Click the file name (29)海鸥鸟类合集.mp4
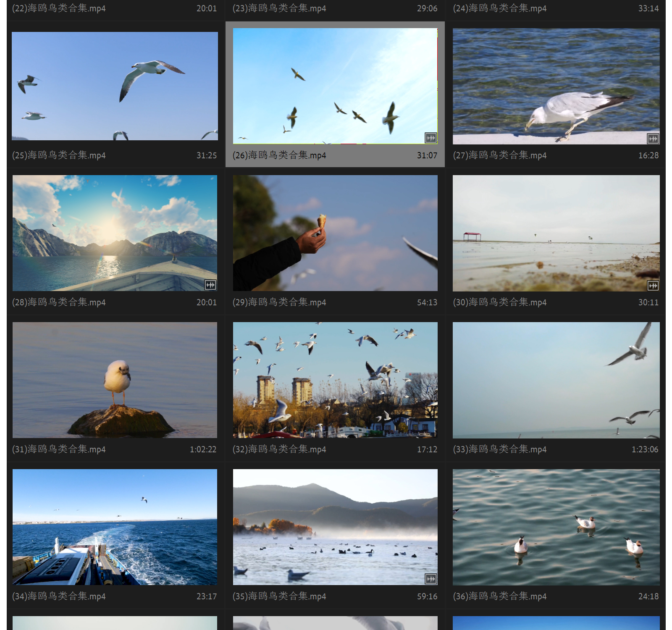This screenshot has height=630, width=672. pos(279,302)
